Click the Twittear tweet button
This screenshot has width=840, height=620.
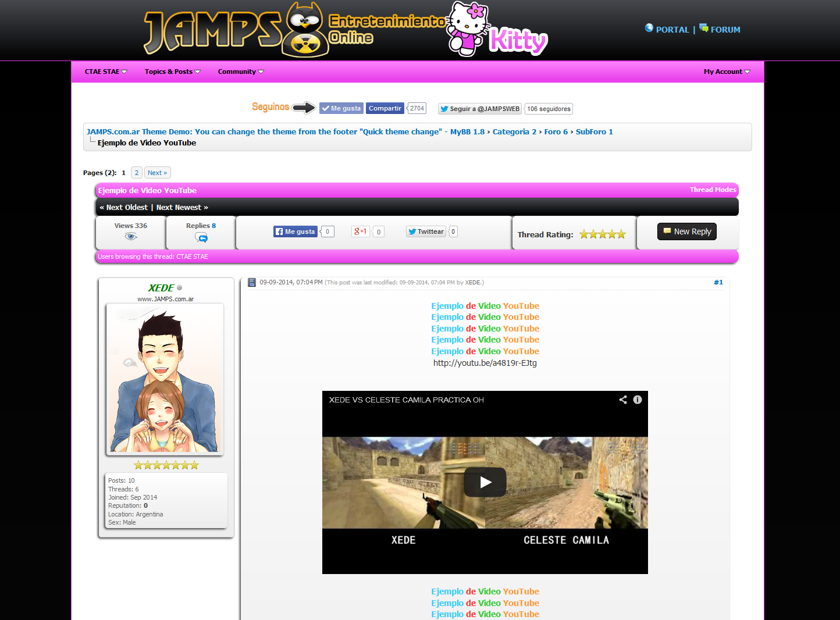[x=426, y=231]
